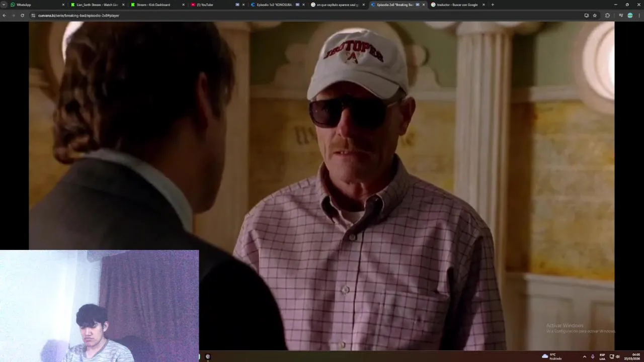Bookmark this page with star icon
Viewport: 644px width, 362px height.
click(595, 16)
